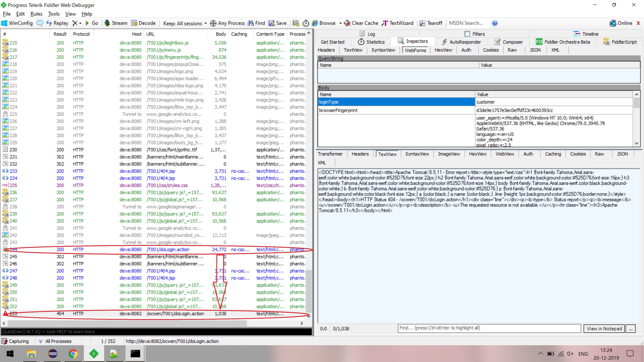This screenshot has height=362, width=644.
Task: Open the Rules menu
Action: 36,14
